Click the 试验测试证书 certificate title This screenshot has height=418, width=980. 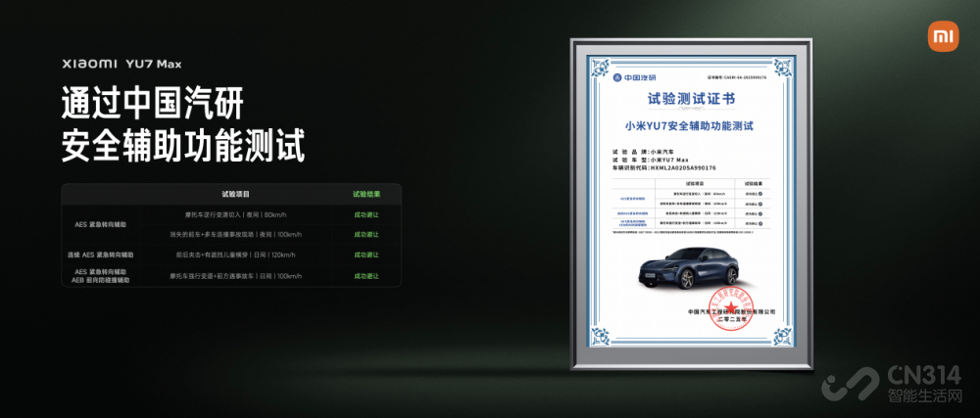tap(691, 100)
